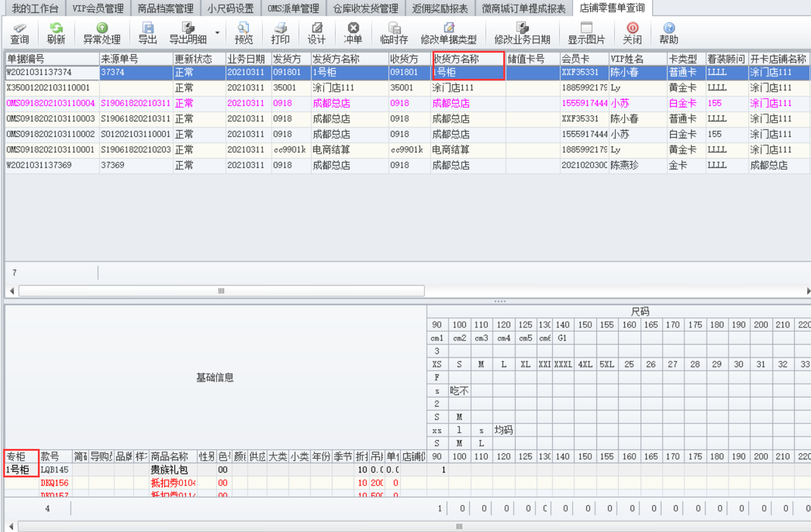Click bottom detail grid scrollbar left arrow

(x=11, y=526)
